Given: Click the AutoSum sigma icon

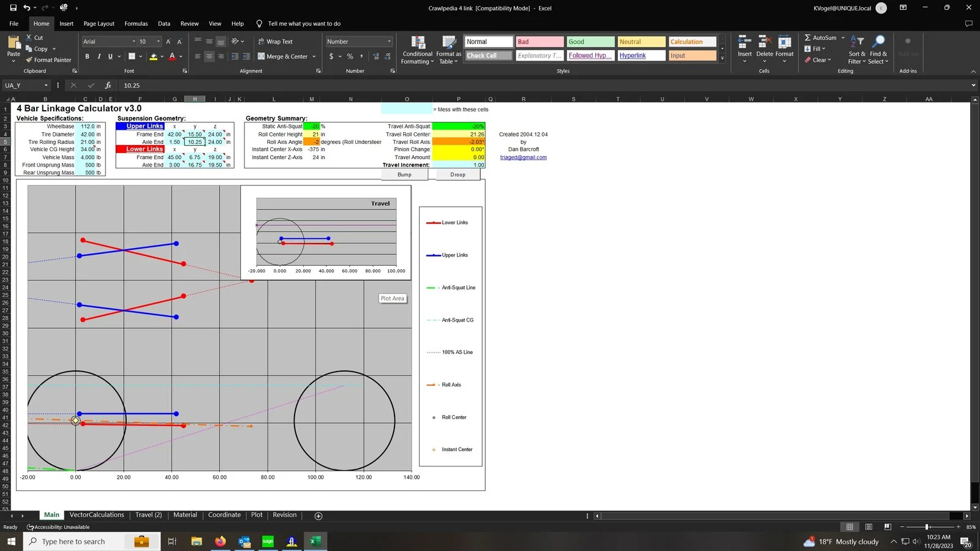Looking at the screenshot, I should (x=807, y=37).
